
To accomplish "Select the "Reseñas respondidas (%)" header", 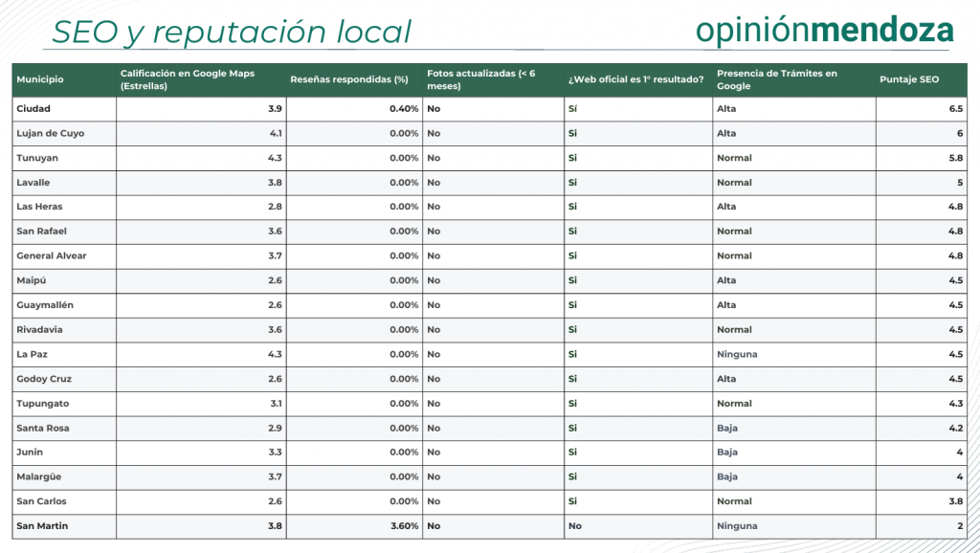I will pyautogui.click(x=348, y=79).
